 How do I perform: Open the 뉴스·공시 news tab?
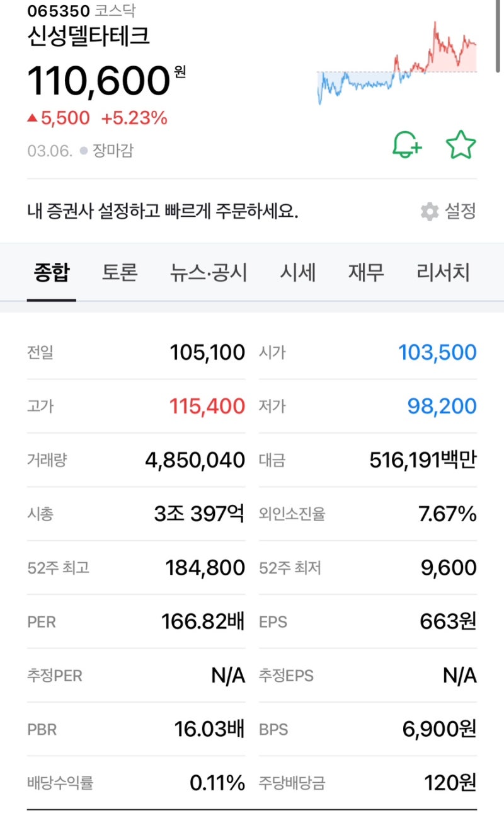[x=208, y=272]
